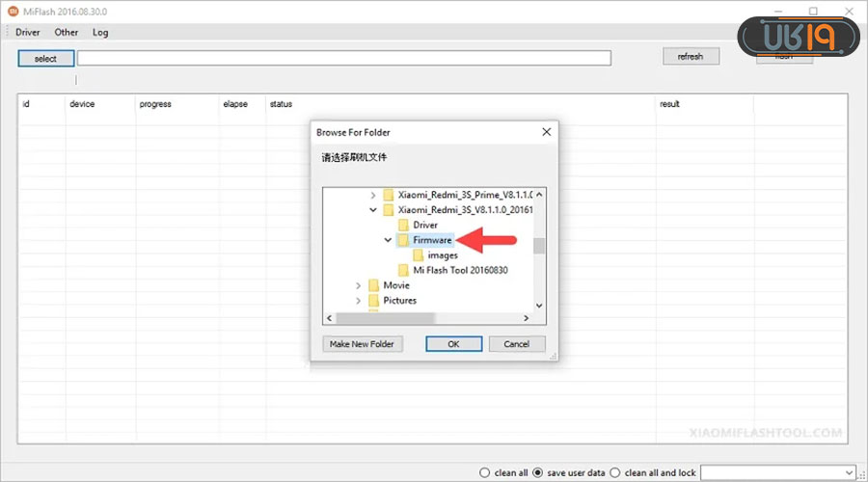Choose the clean all and lock option
This screenshot has height=482, width=868.
[x=615, y=472]
